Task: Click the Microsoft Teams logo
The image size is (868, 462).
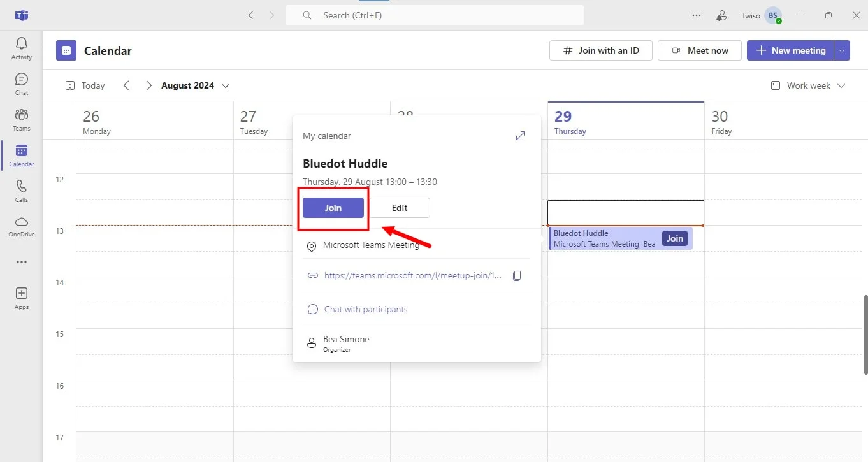Action: coord(22,15)
